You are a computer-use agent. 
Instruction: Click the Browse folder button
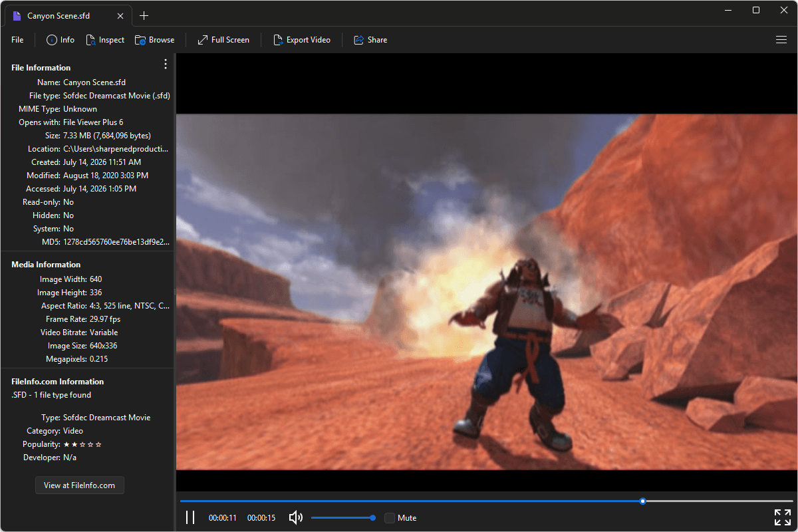(x=154, y=40)
